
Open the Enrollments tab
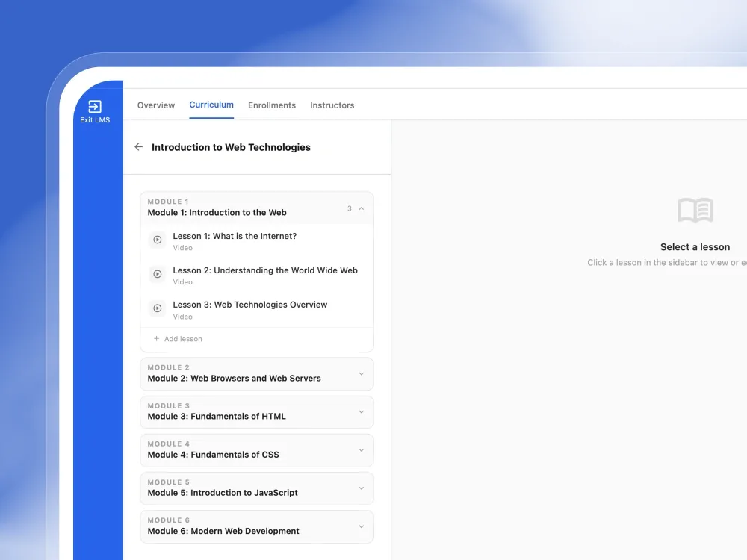tap(272, 105)
